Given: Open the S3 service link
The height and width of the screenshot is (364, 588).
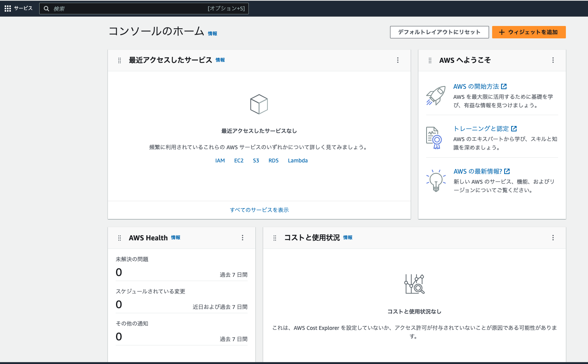Looking at the screenshot, I should 256,160.
